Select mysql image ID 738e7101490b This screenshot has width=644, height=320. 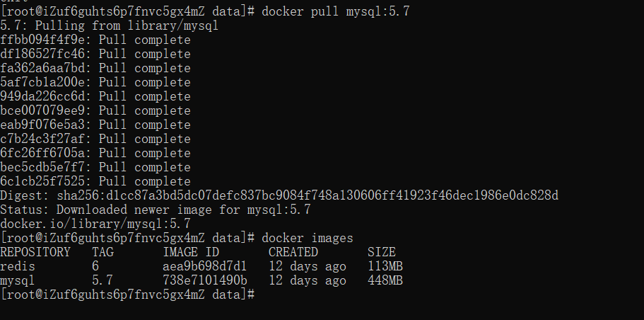coord(205,281)
